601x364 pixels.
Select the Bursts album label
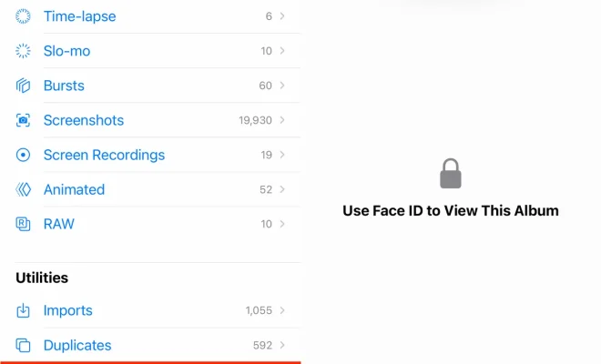(64, 86)
